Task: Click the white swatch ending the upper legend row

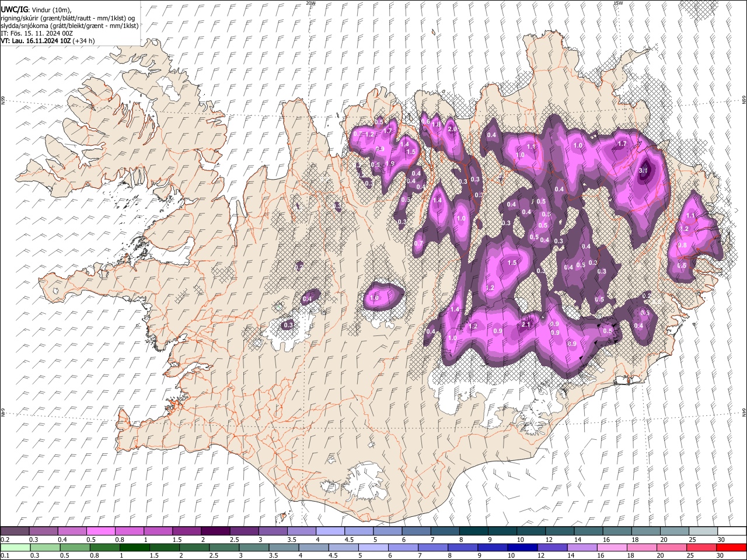Action: (x=732, y=531)
